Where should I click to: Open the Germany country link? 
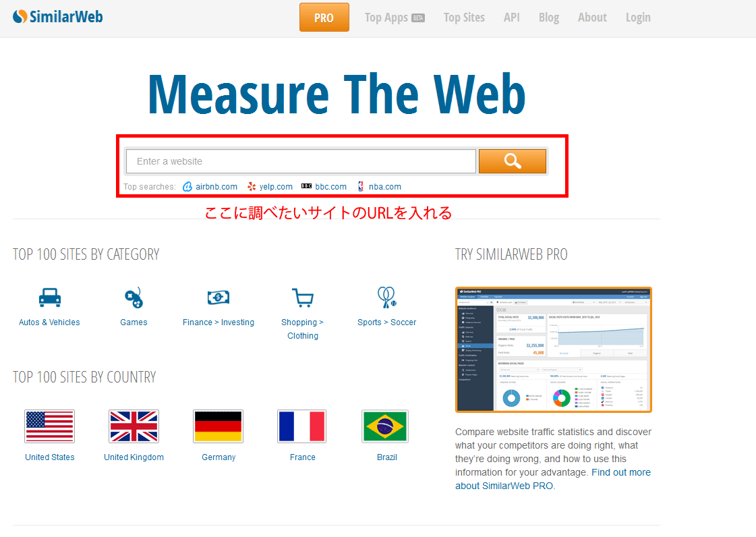click(x=219, y=457)
